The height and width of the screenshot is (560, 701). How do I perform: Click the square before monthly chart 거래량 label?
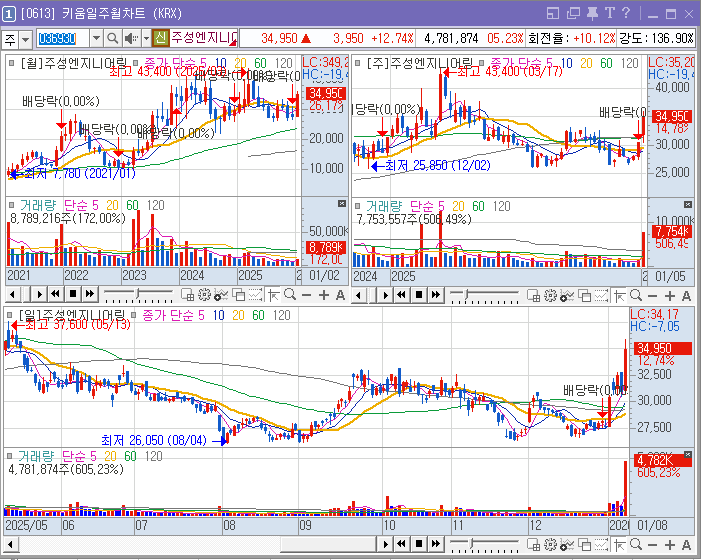coord(12,205)
